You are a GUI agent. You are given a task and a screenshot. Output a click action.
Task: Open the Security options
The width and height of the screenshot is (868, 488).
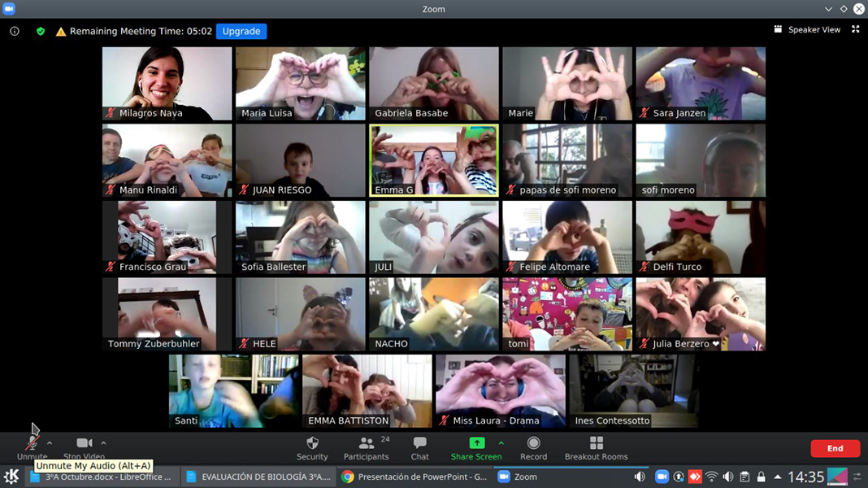[x=312, y=447]
